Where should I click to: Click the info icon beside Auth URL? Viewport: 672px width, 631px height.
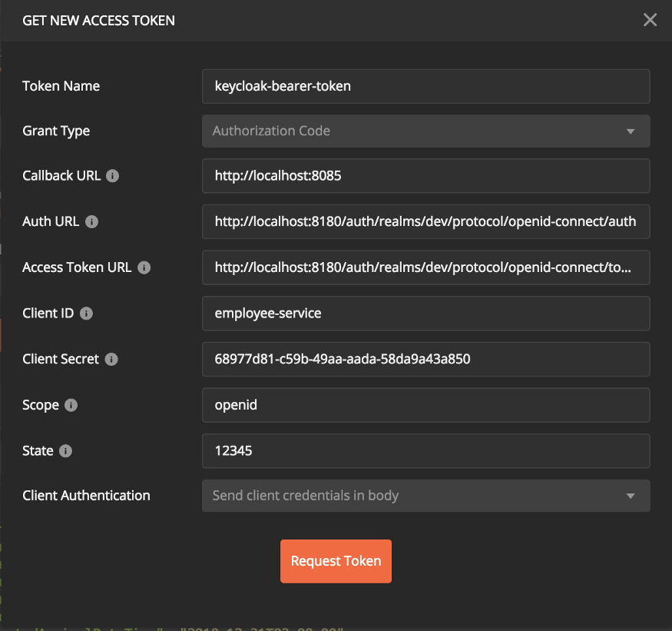tap(92, 222)
